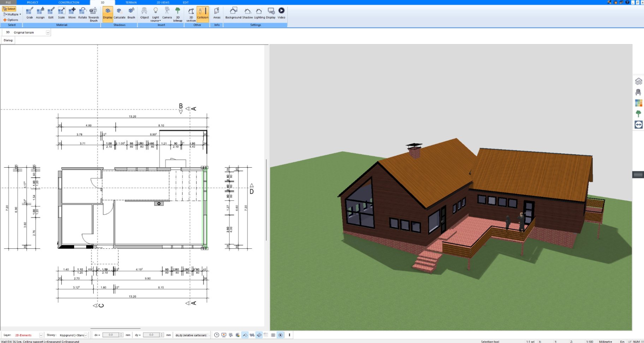Click the dy value input field
This screenshot has height=343, width=644.
[151, 335]
